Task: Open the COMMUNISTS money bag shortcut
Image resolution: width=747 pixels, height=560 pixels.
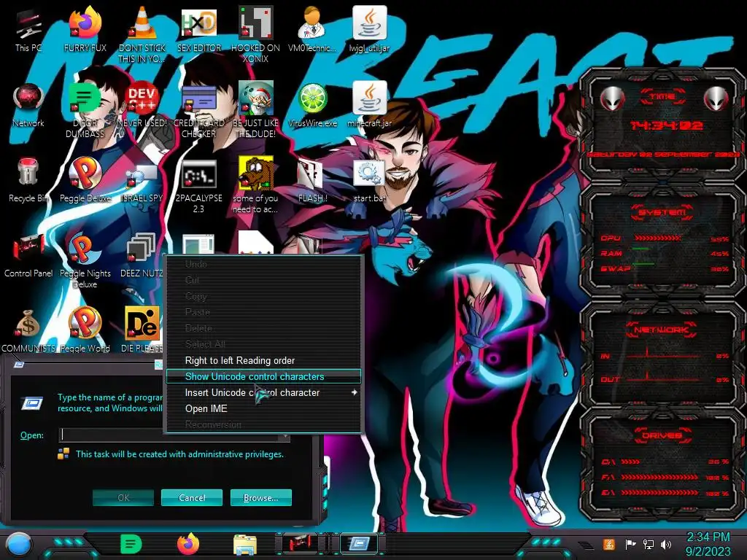Action: click(28, 332)
